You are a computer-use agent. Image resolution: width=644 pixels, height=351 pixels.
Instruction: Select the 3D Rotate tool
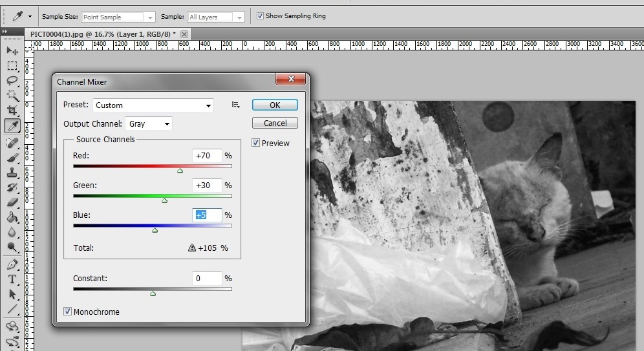12,327
